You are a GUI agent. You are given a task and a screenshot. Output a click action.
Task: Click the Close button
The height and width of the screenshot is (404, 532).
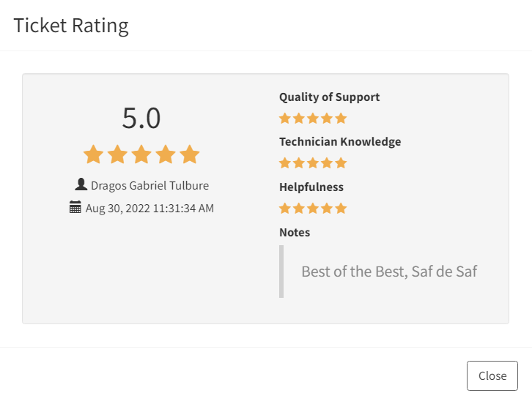coord(492,375)
